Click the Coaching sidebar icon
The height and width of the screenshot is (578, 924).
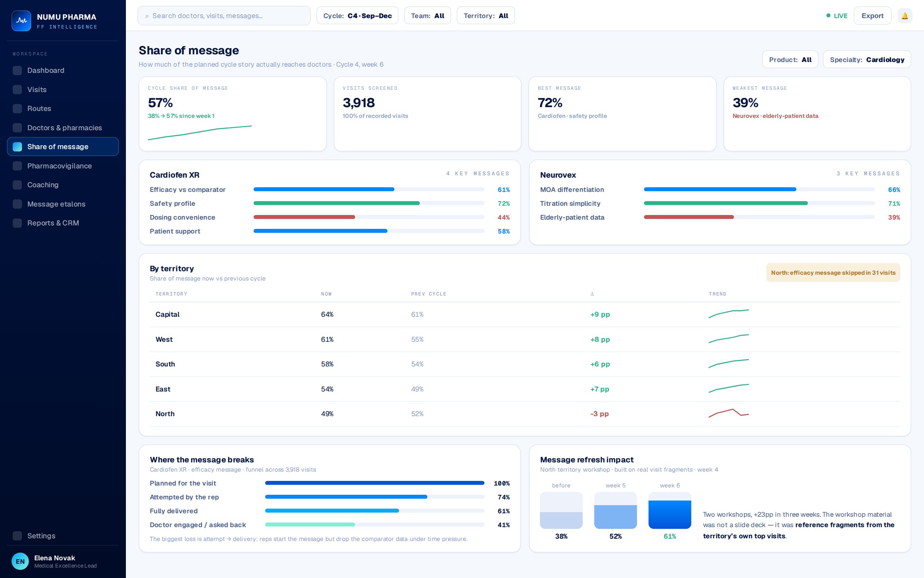coord(17,185)
